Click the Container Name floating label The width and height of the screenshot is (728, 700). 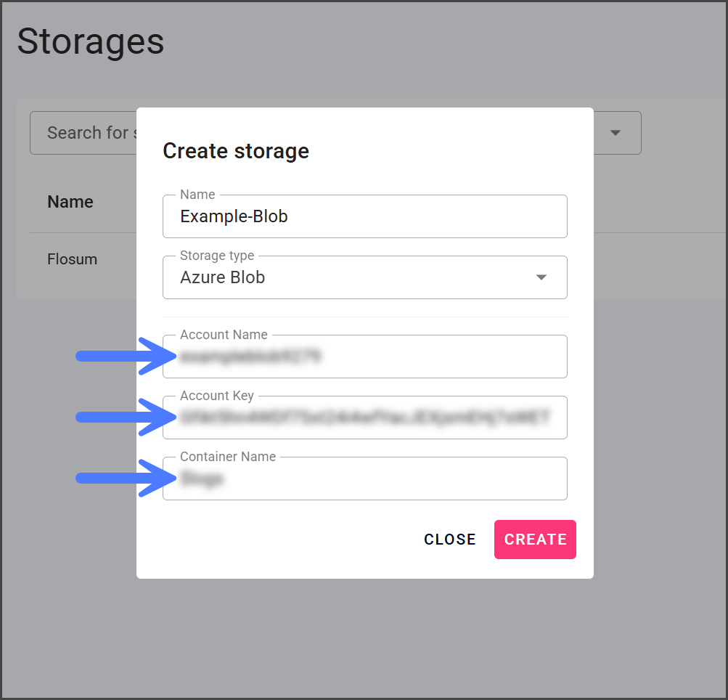[x=228, y=457]
